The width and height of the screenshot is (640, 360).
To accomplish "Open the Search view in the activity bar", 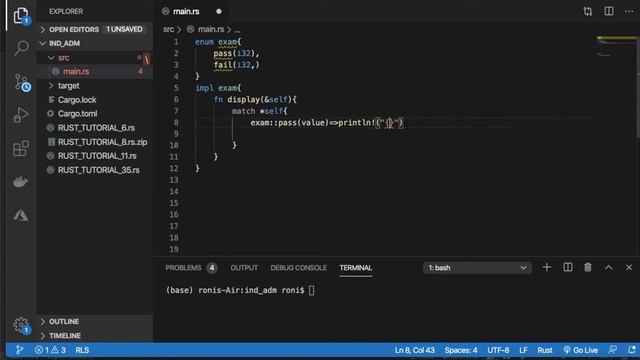I will (x=21, y=48).
